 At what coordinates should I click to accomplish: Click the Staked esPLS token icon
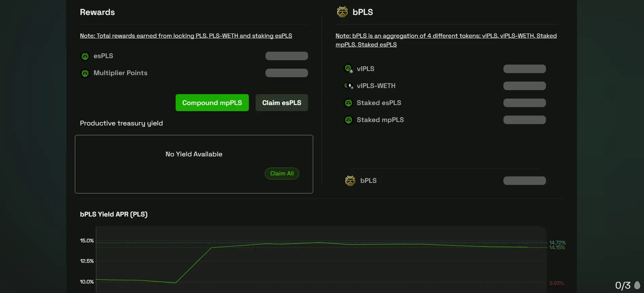pyautogui.click(x=348, y=103)
